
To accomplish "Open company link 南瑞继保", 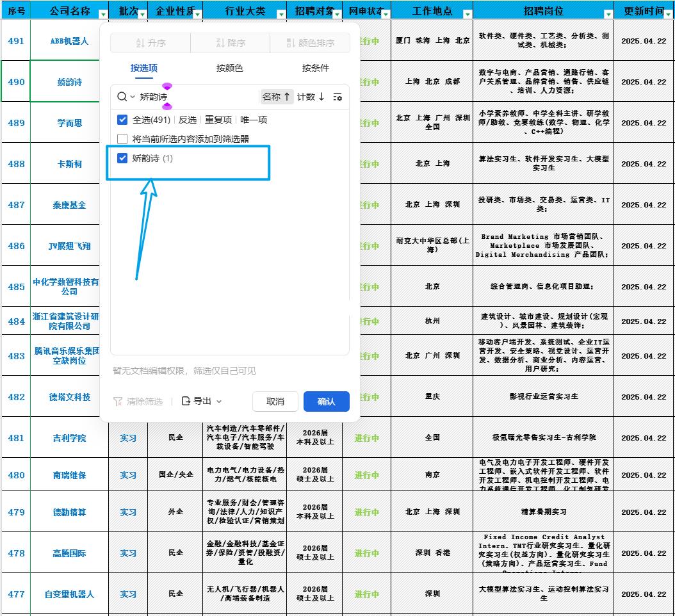I will point(69,475).
